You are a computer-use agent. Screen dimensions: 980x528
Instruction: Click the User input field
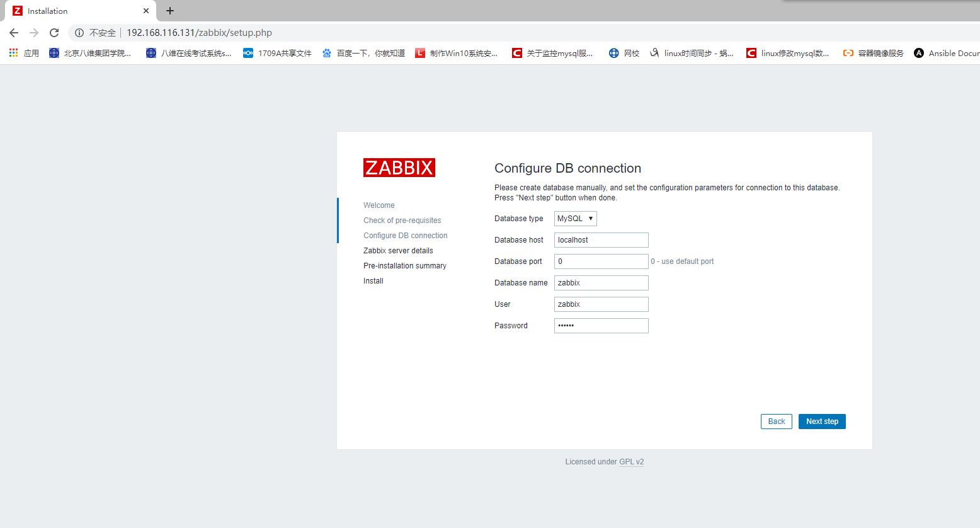601,304
